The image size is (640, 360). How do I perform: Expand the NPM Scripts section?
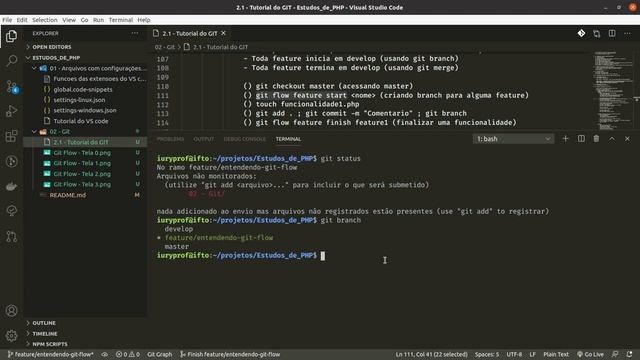coord(50,344)
